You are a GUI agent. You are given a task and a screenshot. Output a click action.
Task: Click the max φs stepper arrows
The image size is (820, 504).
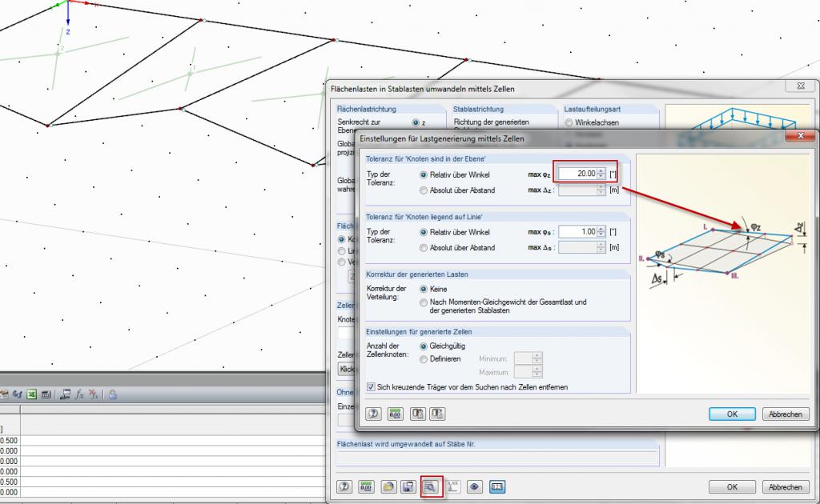tap(601, 231)
